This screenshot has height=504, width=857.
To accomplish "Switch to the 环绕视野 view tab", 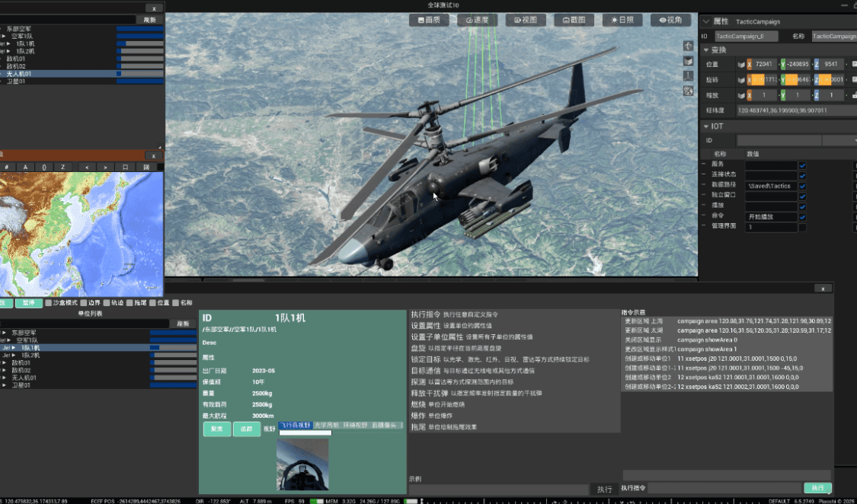I will pos(355,426).
